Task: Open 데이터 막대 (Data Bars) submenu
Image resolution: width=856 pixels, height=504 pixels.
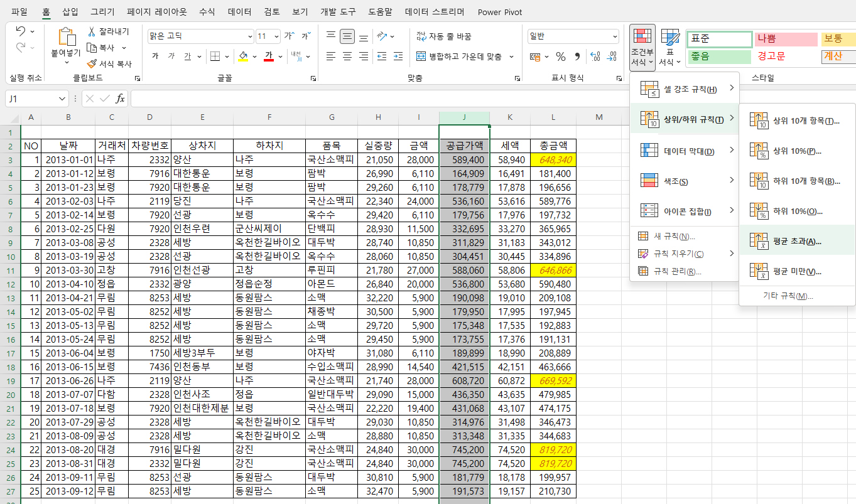Action: click(x=685, y=151)
